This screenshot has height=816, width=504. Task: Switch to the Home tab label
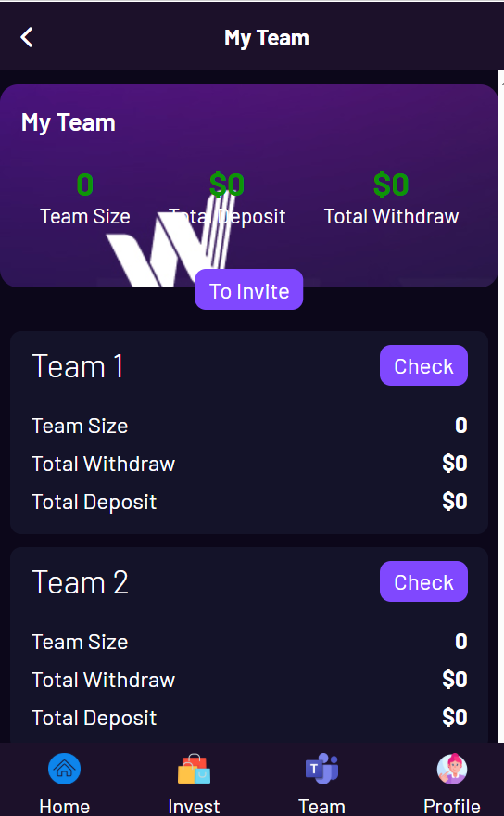click(65, 806)
